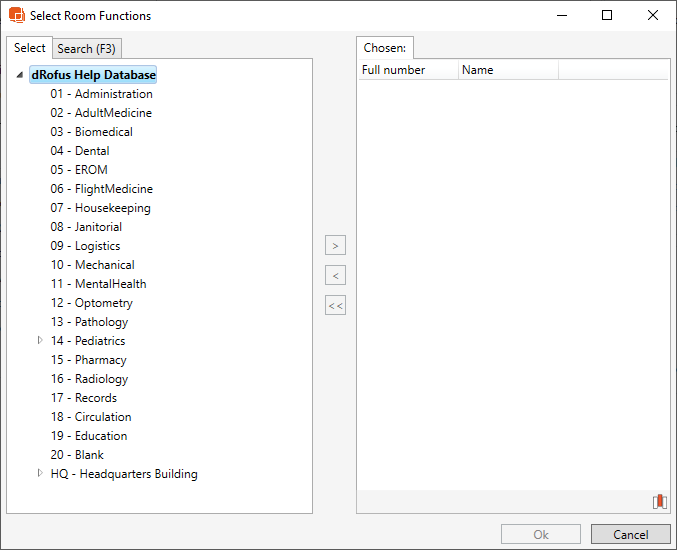
Task: Expand the HQ - Headquarters Building node
Action: [40, 474]
